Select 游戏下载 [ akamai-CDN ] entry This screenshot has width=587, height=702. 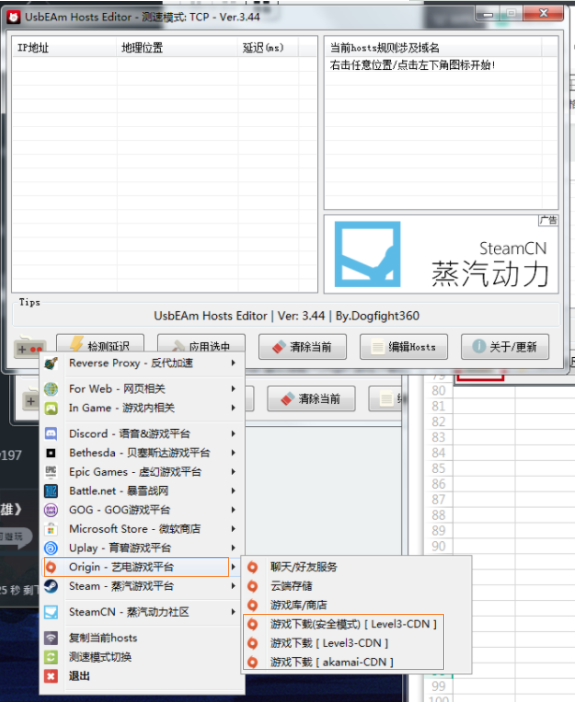pos(357,662)
